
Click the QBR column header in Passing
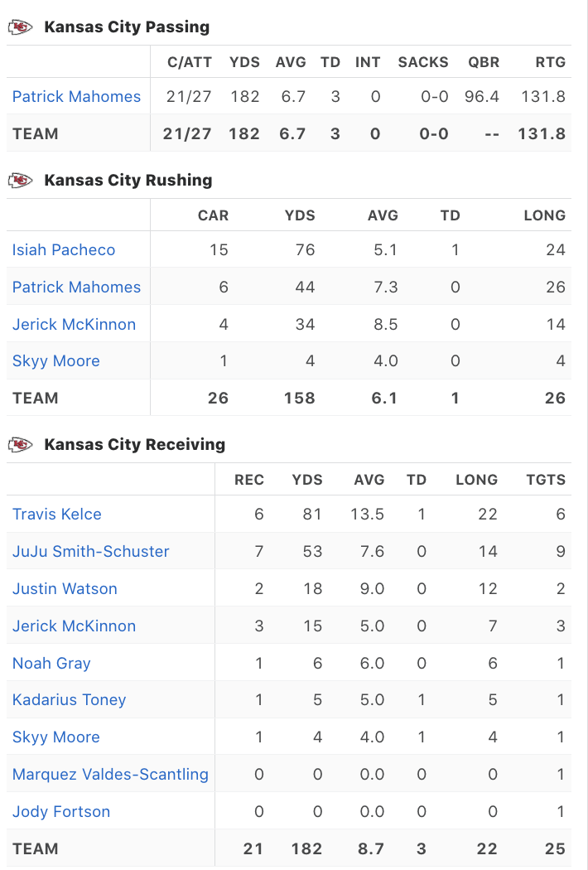click(481, 62)
